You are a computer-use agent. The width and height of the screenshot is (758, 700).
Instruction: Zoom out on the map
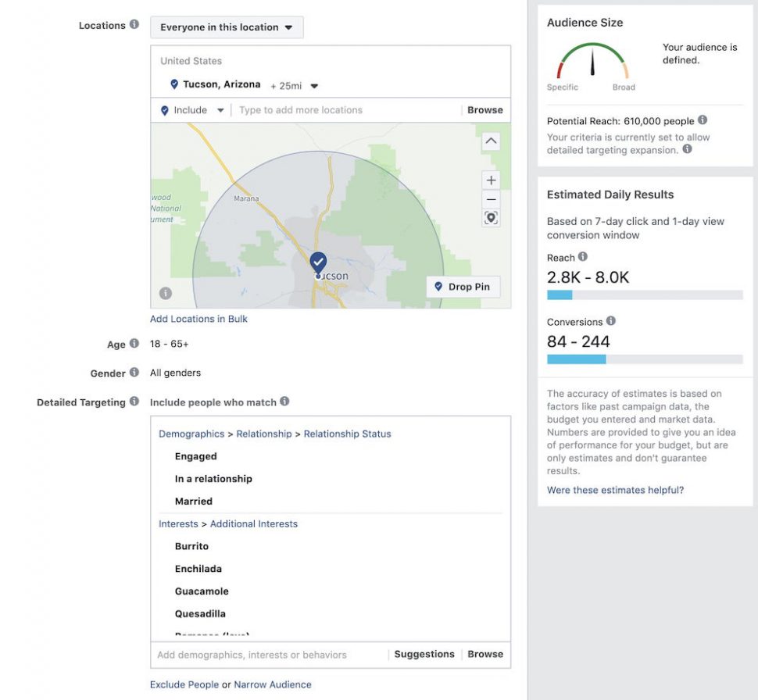pos(491,199)
